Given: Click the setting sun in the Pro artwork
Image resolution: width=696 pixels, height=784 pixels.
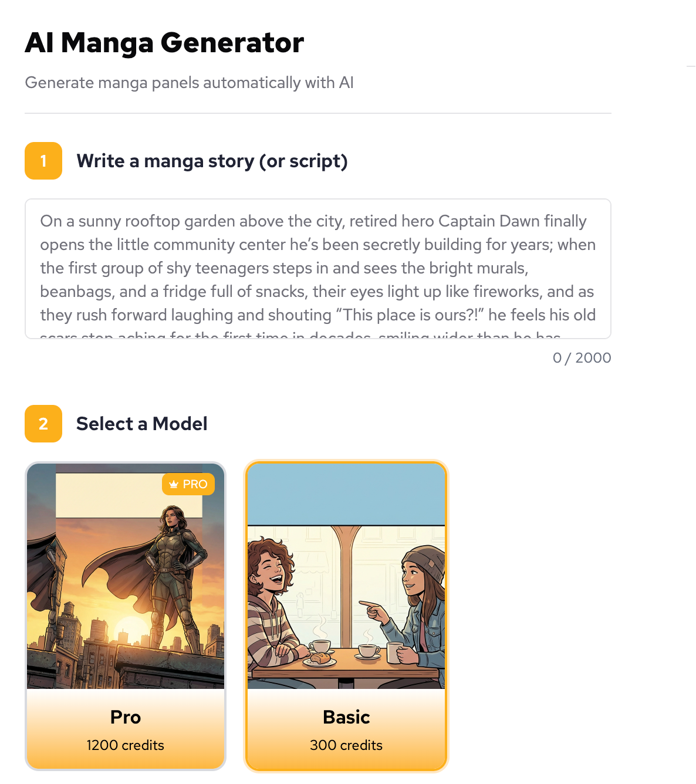Looking at the screenshot, I should 133,627.
